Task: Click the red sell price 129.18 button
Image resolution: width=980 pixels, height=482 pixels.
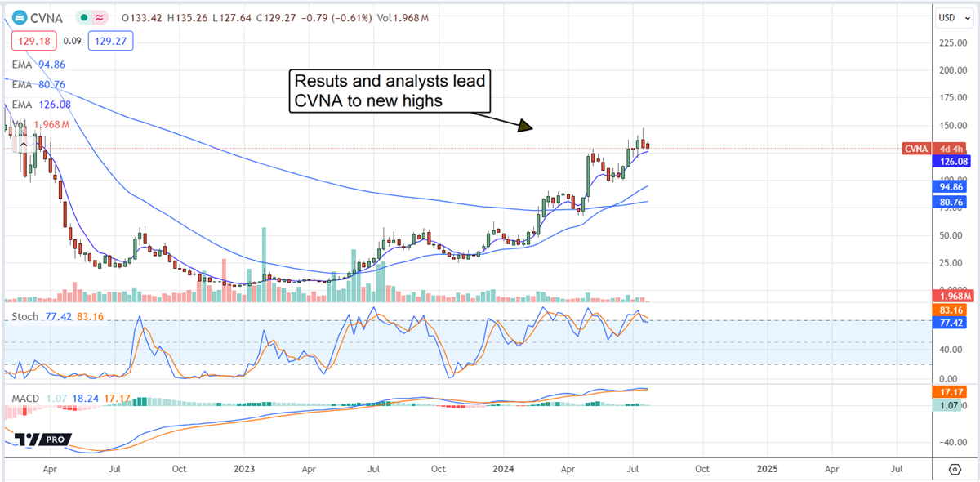Action: point(33,40)
